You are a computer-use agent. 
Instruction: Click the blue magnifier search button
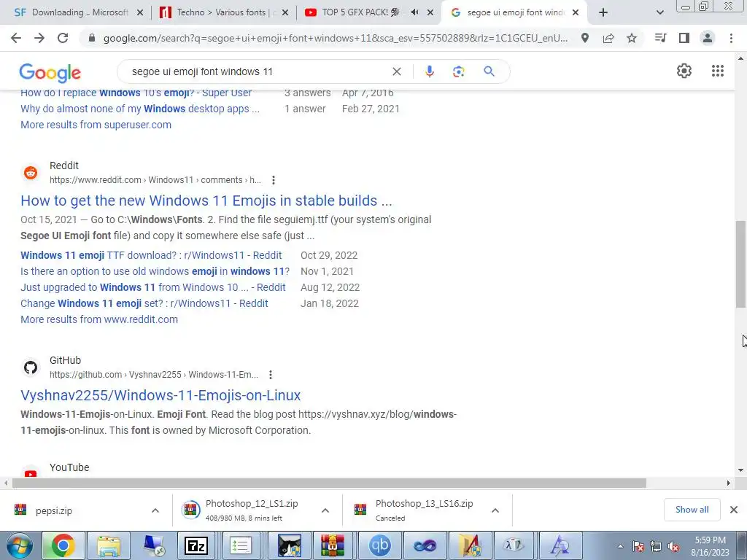point(489,71)
